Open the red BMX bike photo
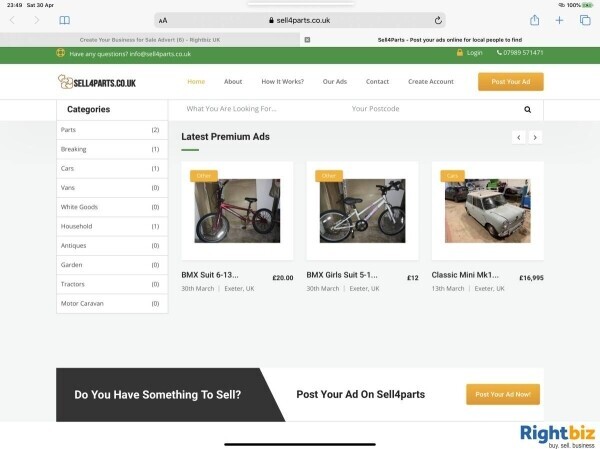This screenshot has width=600, height=449. (x=237, y=211)
